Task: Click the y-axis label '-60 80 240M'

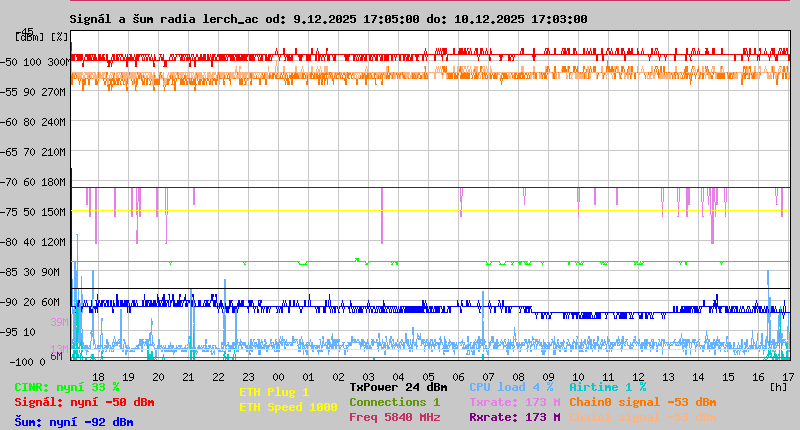Action: tap(33, 122)
